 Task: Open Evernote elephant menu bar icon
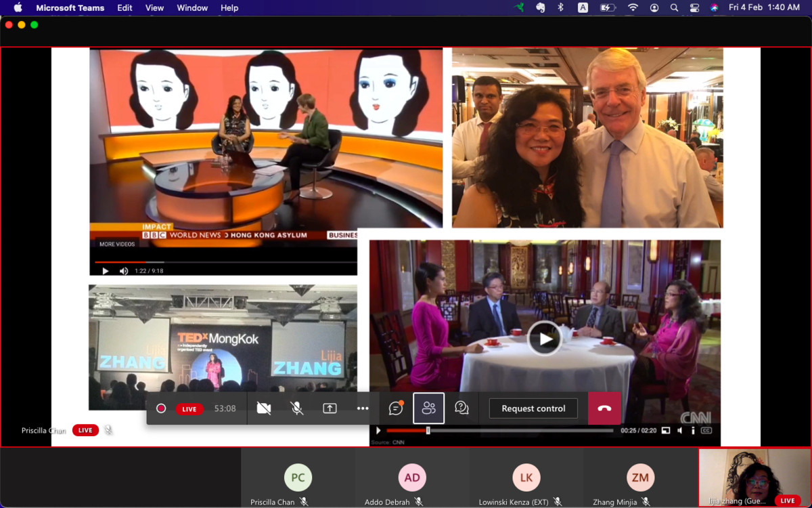541,7
